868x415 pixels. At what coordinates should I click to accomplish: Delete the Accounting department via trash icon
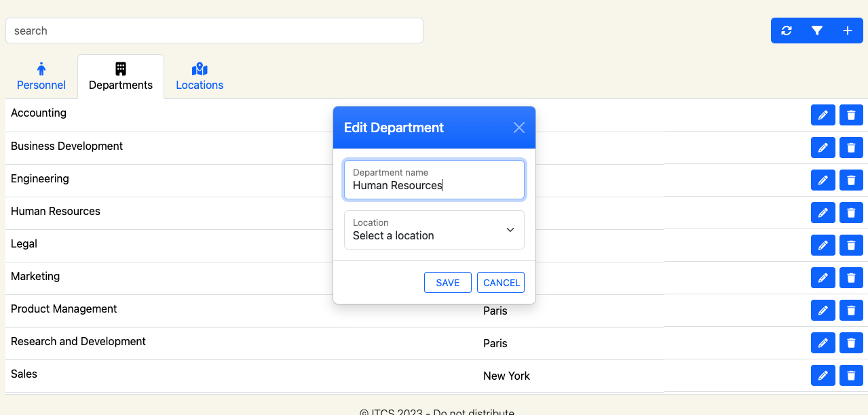click(x=851, y=115)
